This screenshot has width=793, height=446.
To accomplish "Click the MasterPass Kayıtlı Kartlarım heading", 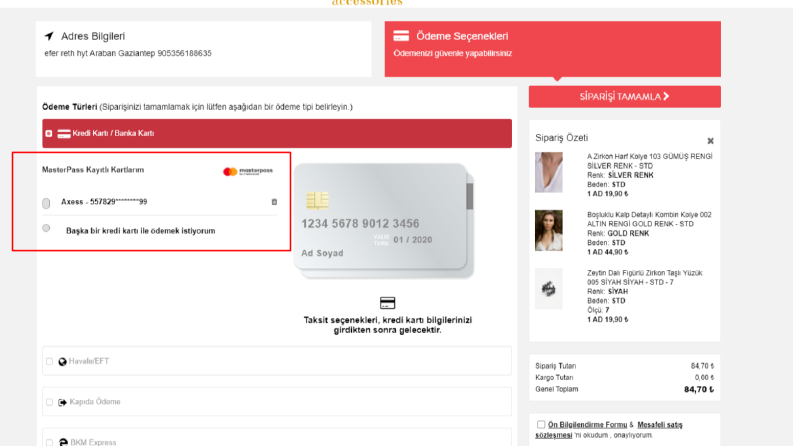I will point(93,170).
